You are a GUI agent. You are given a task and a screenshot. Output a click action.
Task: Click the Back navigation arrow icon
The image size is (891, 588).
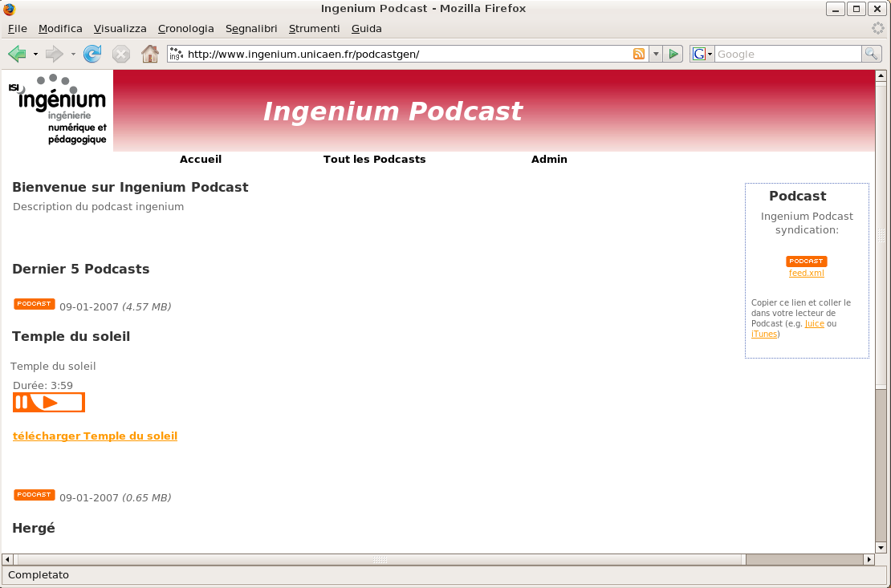pyautogui.click(x=17, y=54)
